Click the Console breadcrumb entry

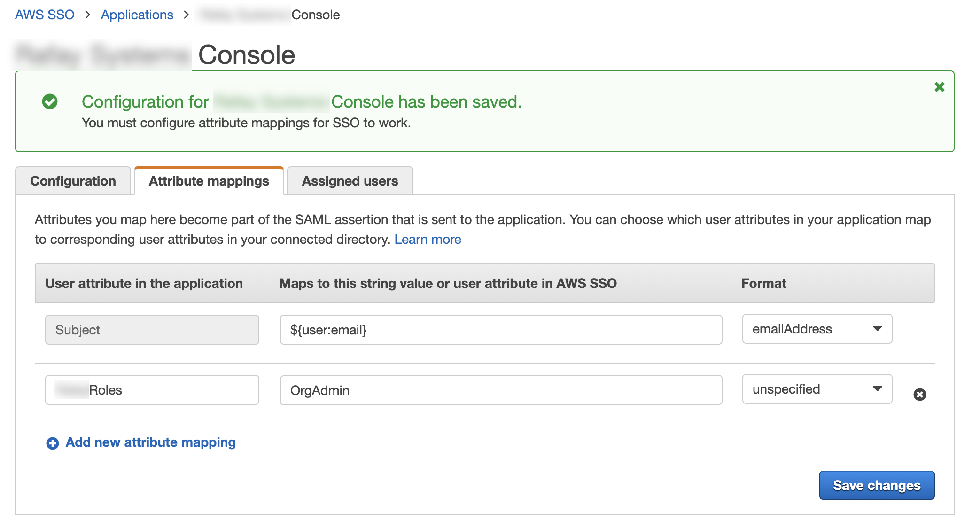coord(315,15)
